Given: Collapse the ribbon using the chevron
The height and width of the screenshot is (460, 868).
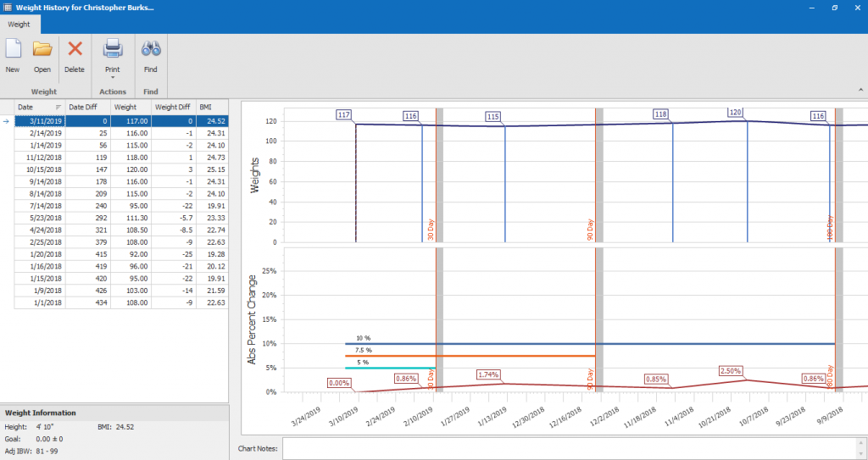Looking at the screenshot, I should pos(860,91).
